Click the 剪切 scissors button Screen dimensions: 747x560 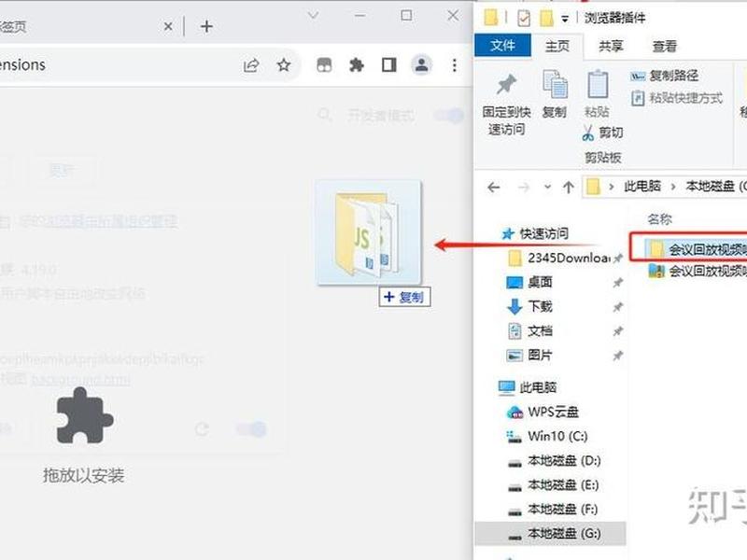[602, 133]
